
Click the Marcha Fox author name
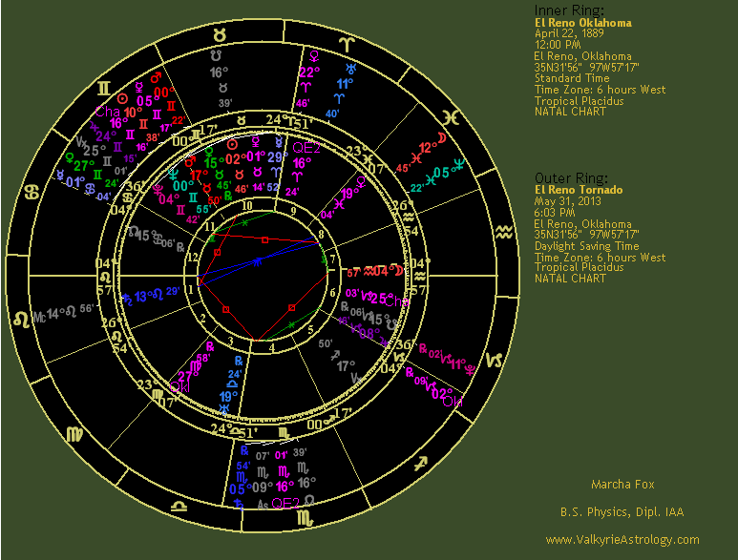(622, 485)
